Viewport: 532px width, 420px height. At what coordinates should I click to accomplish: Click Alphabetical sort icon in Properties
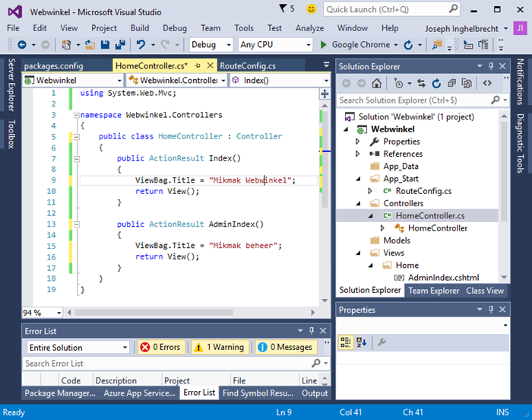click(361, 342)
